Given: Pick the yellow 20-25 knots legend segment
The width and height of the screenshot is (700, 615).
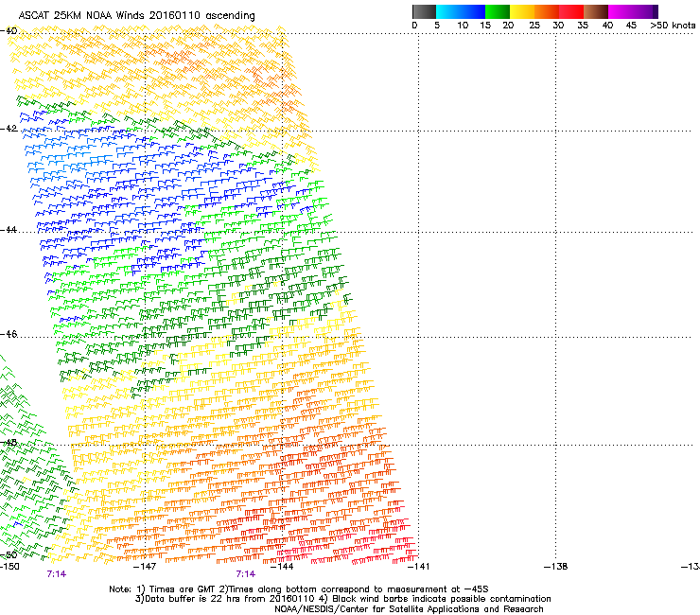Looking at the screenshot, I should pos(522,11).
